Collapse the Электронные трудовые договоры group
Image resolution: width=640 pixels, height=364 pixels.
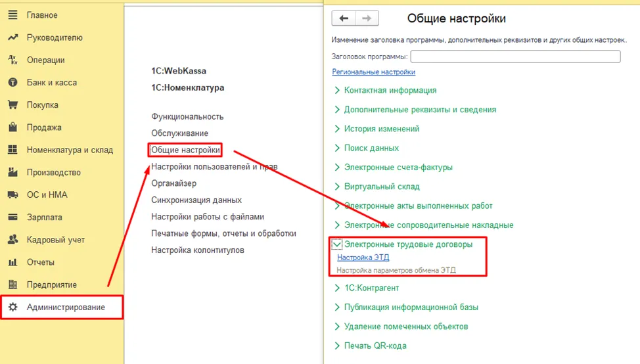click(336, 244)
